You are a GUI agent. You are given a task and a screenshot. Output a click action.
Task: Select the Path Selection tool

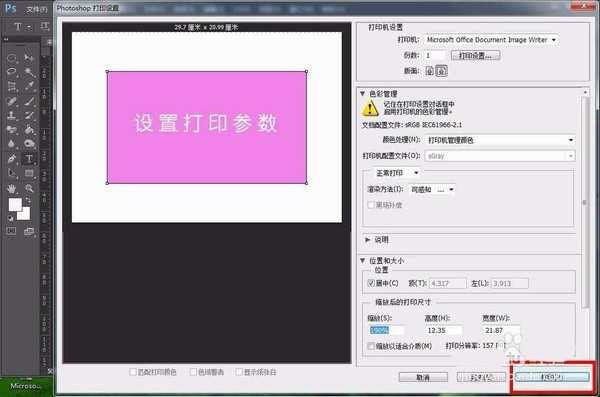12,173
